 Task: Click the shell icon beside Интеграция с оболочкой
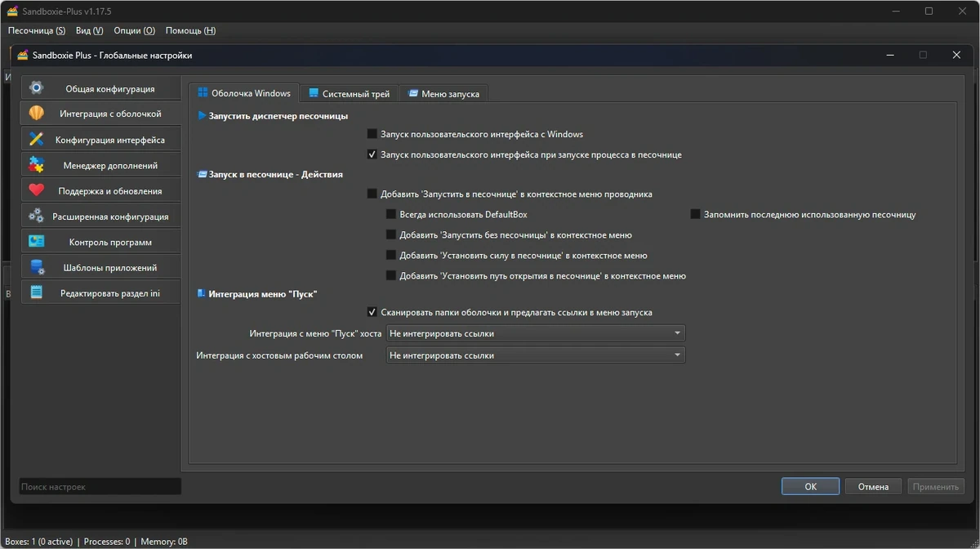click(36, 114)
